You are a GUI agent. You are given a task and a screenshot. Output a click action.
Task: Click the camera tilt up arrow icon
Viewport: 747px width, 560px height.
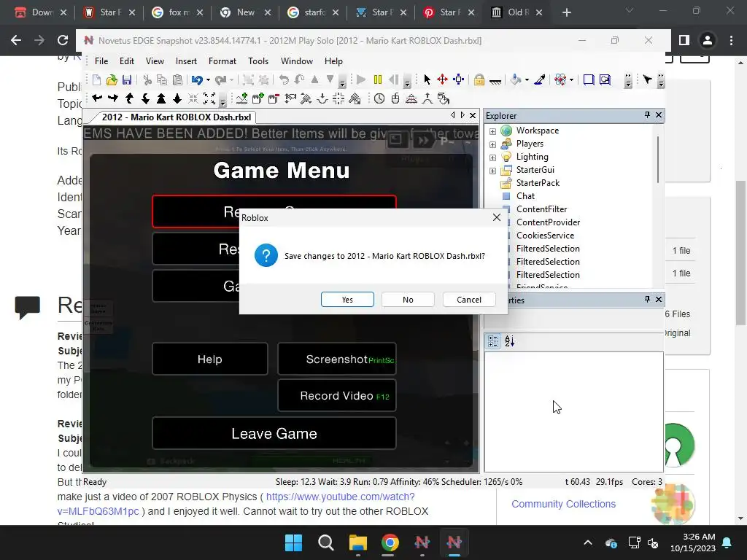coord(129,98)
